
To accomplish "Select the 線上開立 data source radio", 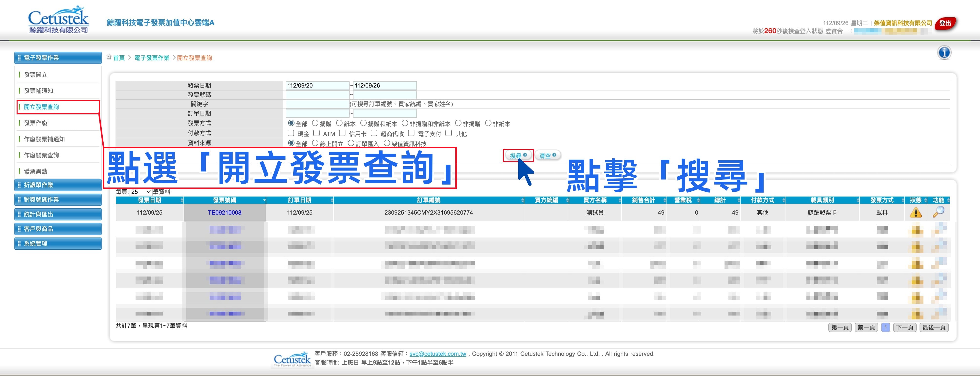I will point(315,143).
